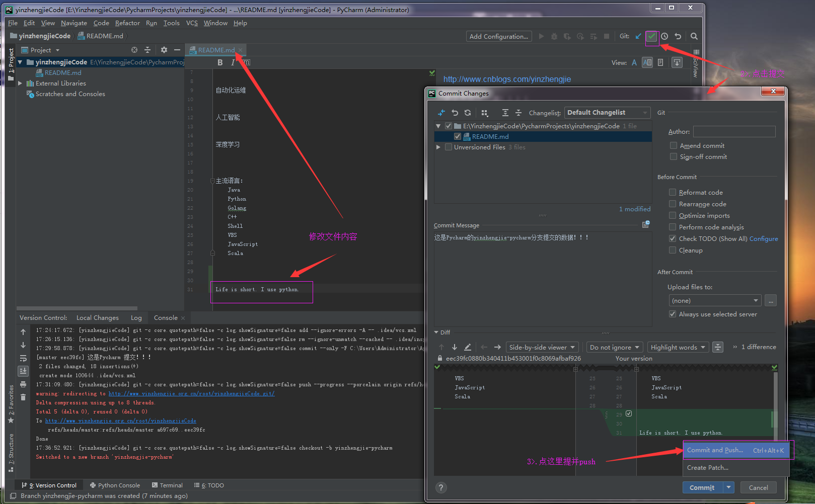
Task: Switch to Local Changes tab
Action: 98,318
